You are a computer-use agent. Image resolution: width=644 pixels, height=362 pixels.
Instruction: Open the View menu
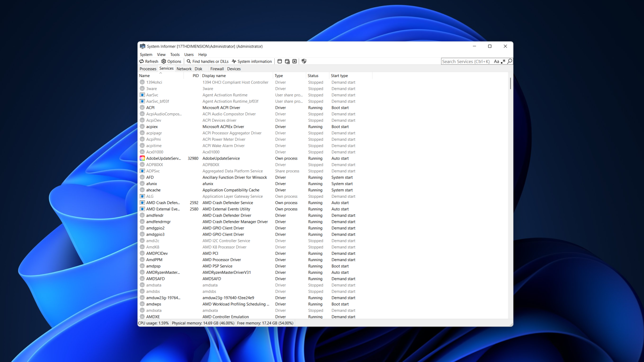(161, 55)
